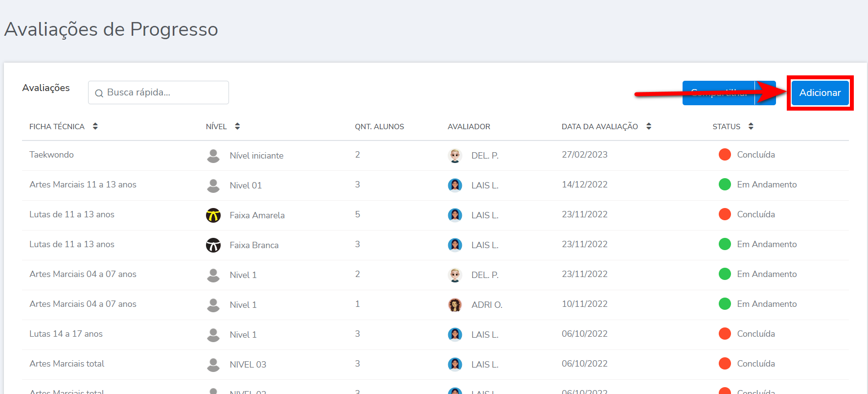Click the Faixa Amarela belt icon

(213, 215)
